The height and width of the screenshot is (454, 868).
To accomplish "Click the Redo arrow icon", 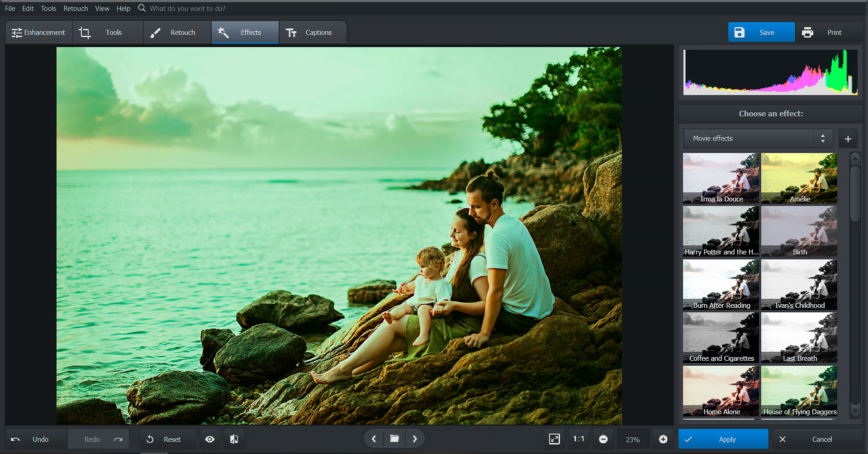I will [118, 439].
